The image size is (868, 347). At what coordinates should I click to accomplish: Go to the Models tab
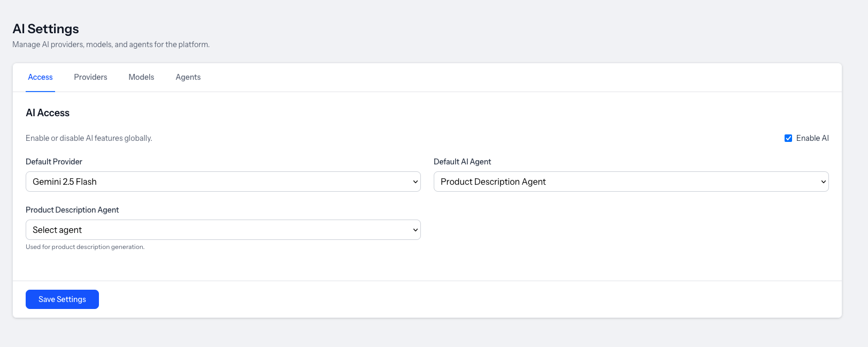[x=141, y=77]
